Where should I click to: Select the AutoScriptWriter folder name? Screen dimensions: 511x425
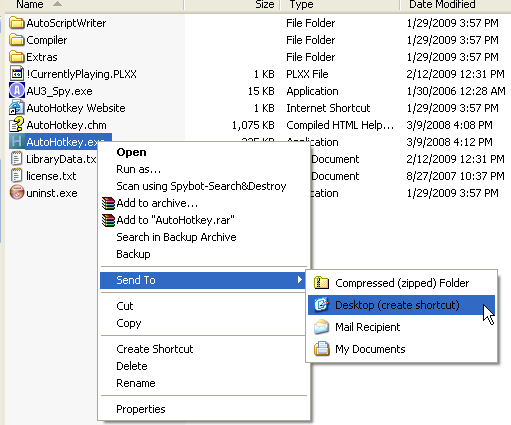click(66, 23)
